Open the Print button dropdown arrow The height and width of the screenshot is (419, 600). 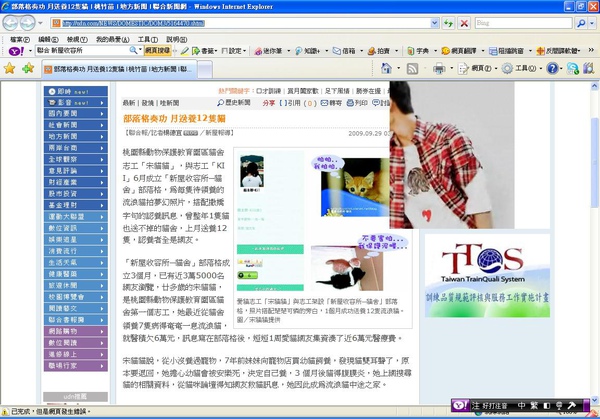pyautogui.click(x=452, y=68)
